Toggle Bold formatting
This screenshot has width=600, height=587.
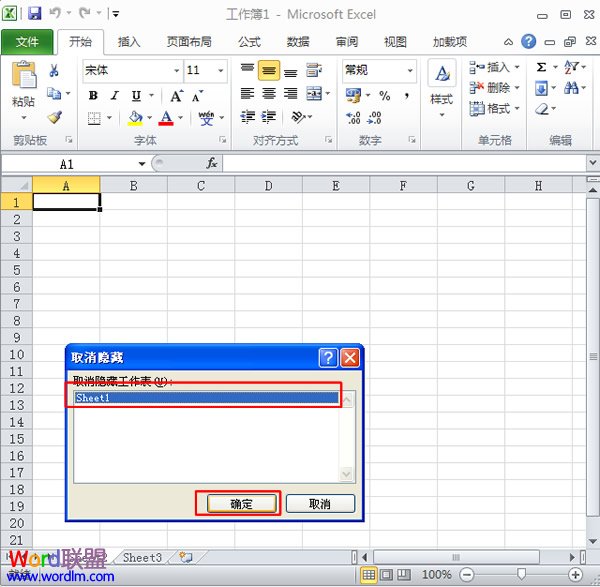(x=93, y=96)
